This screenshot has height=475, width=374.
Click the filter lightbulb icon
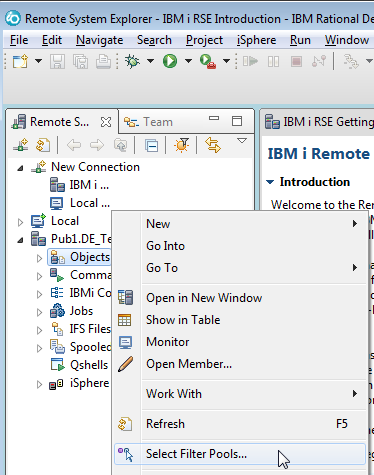pos(182,145)
